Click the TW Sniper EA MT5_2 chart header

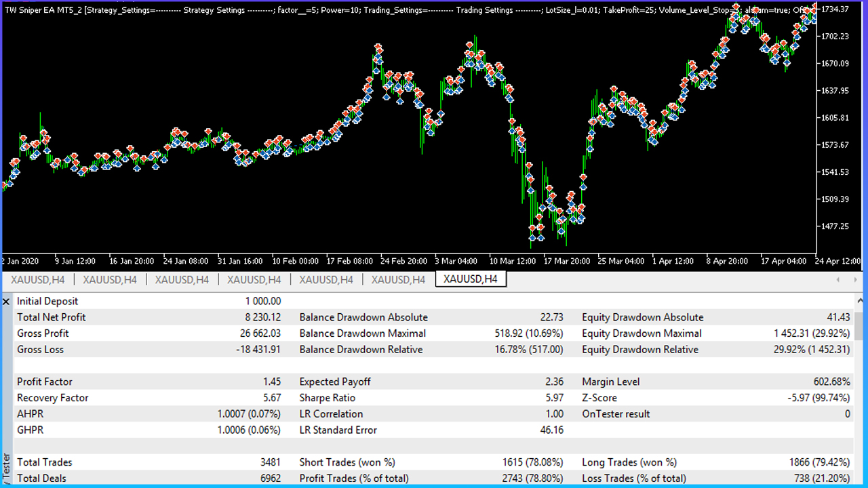pyautogui.click(x=43, y=10)
